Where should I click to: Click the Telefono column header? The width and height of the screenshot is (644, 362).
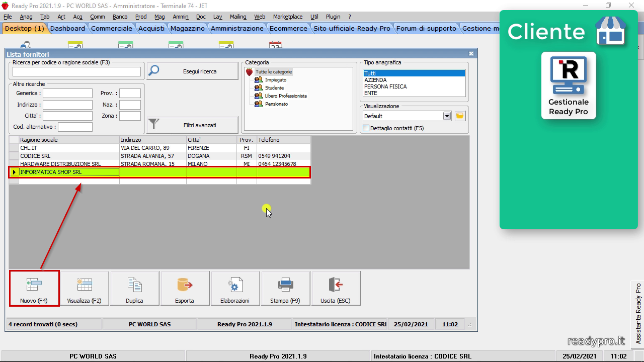click(284, 140)
